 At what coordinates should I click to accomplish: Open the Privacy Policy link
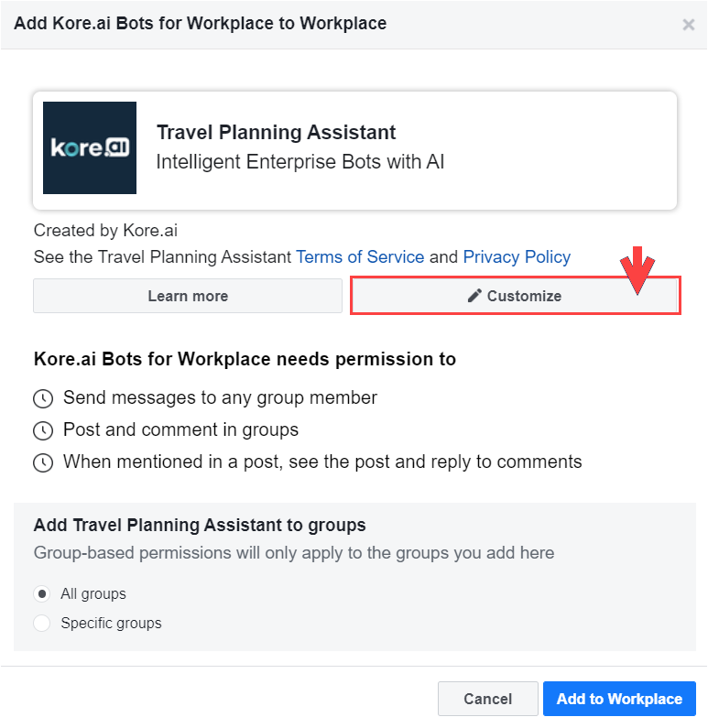(x=517, y=257)
